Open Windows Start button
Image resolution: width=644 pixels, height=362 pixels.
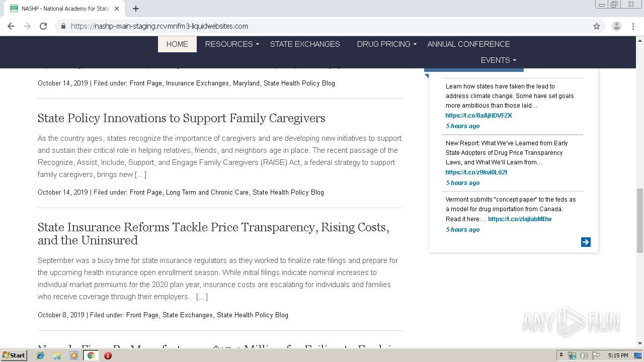14,355
